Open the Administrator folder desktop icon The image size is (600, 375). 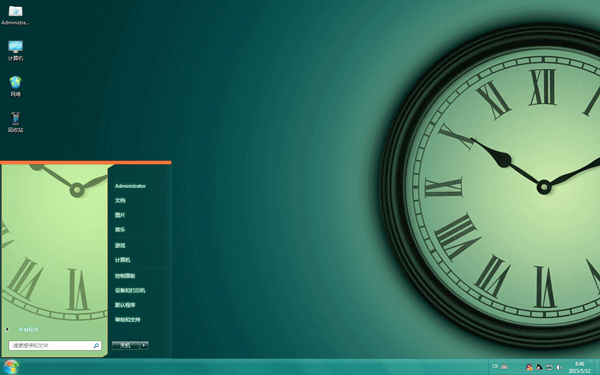click(15, 15)
